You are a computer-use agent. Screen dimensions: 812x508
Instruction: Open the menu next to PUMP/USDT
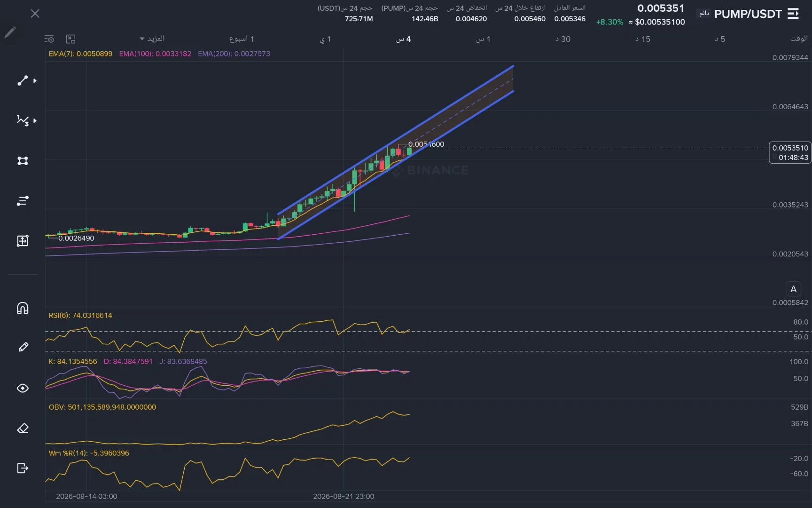coord(793,14)
